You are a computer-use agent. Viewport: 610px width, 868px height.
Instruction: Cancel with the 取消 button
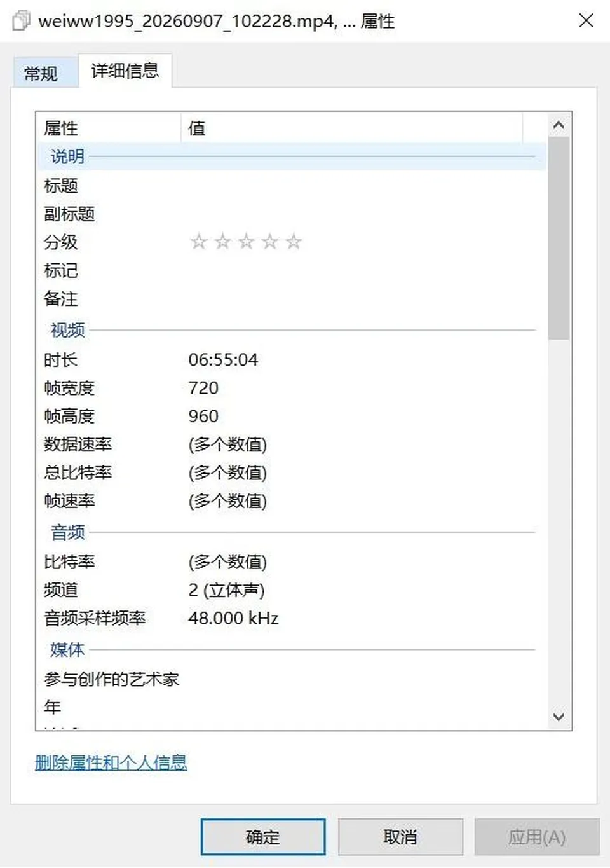(400, 837)
